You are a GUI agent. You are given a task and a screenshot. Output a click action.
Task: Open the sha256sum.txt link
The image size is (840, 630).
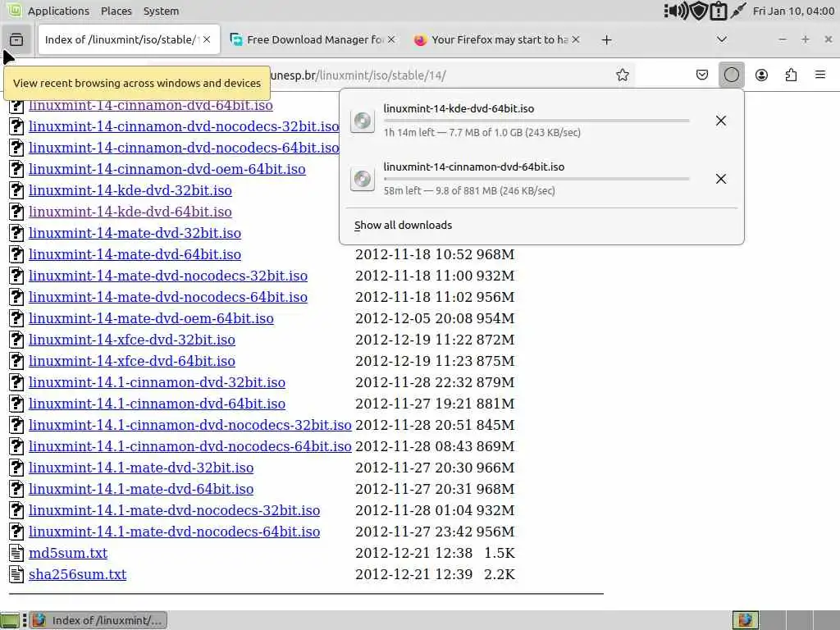point(78,574)
